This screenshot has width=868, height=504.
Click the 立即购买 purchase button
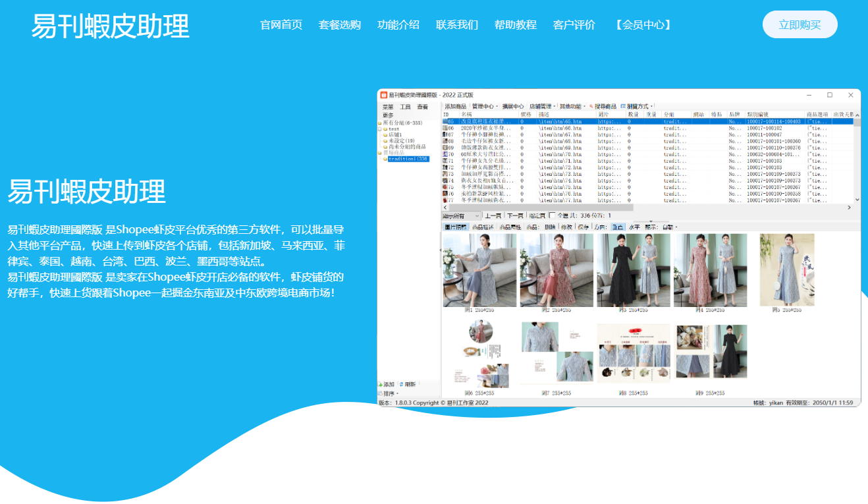tap(800, 24)
